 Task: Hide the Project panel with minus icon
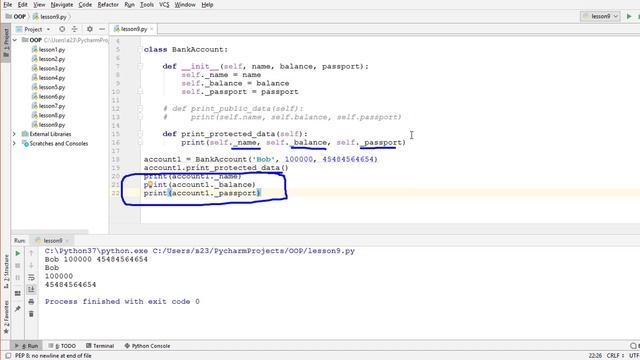click(102, 29)
